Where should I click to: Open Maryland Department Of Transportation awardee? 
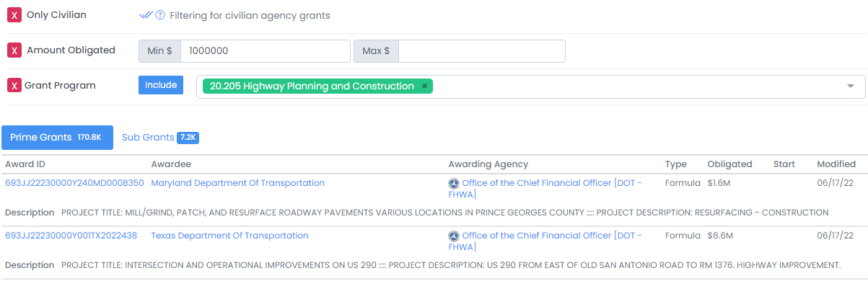[x=237, y=183]
